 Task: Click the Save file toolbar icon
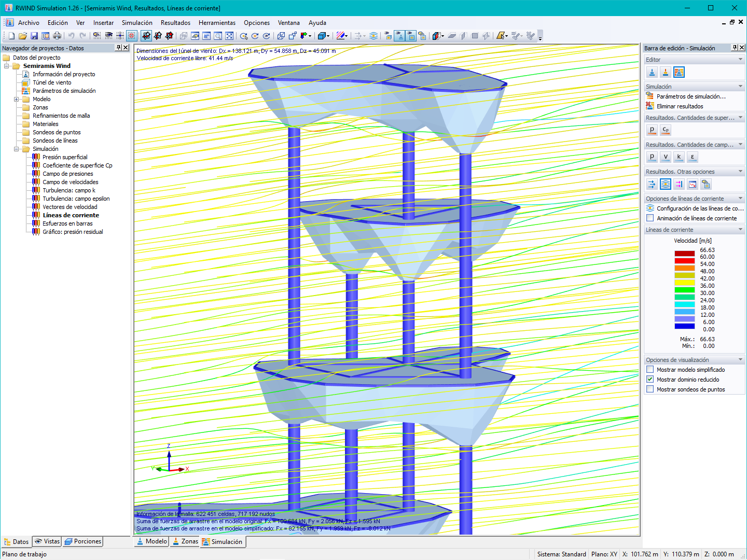[x=34, y=36]
